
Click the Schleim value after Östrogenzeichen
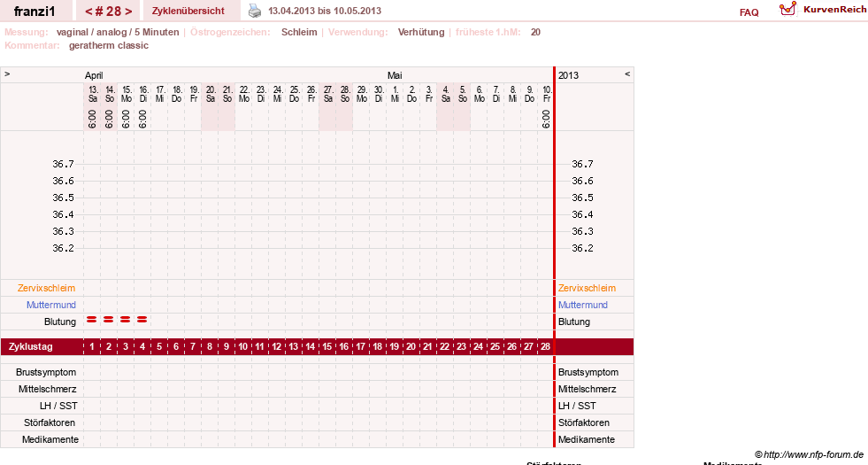pyautogui.click(x=299, y=32)
